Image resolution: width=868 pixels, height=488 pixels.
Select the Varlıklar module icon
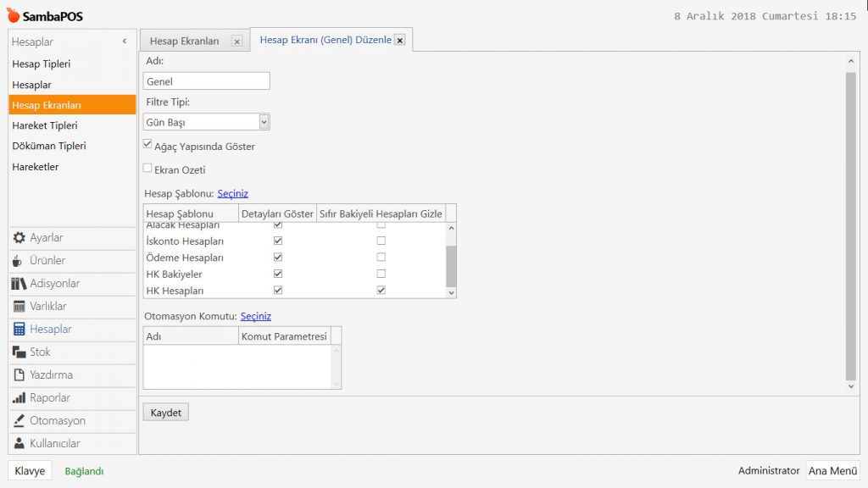coord(19,307)
